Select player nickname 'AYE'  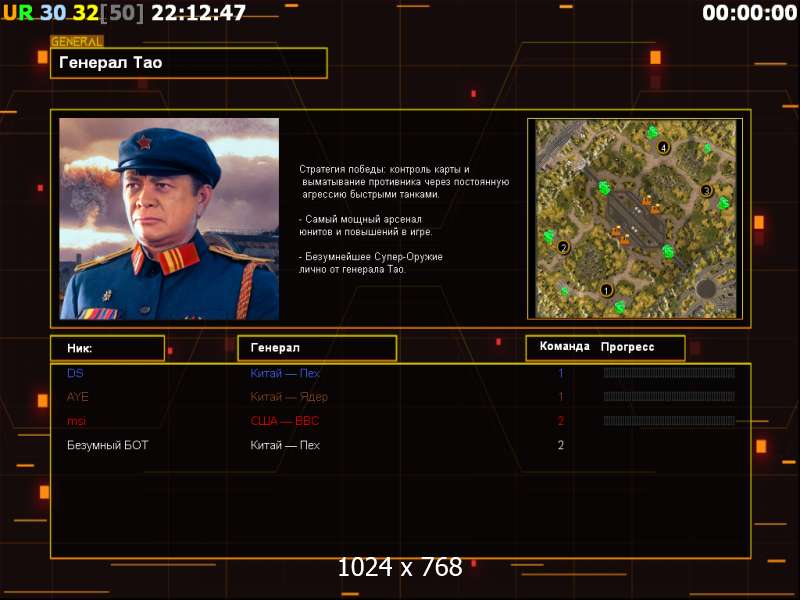coord(78,397)
